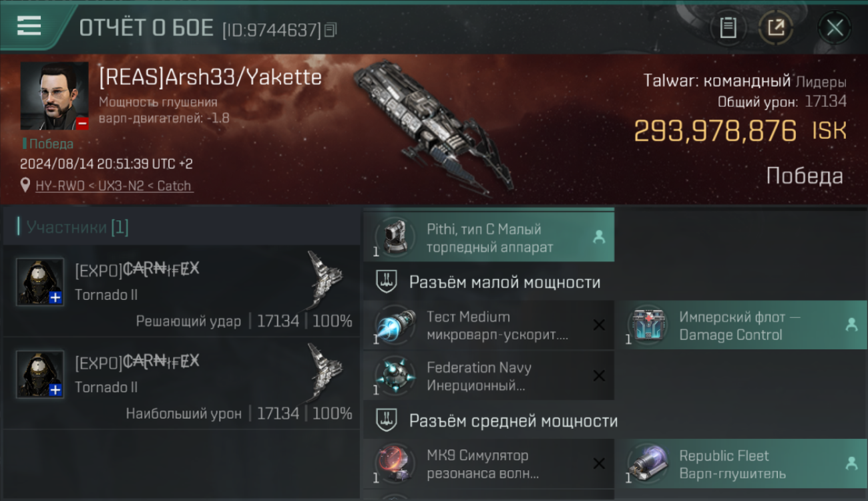
Task: Open the hamburger main menu
Action: (x=29, y=26)
